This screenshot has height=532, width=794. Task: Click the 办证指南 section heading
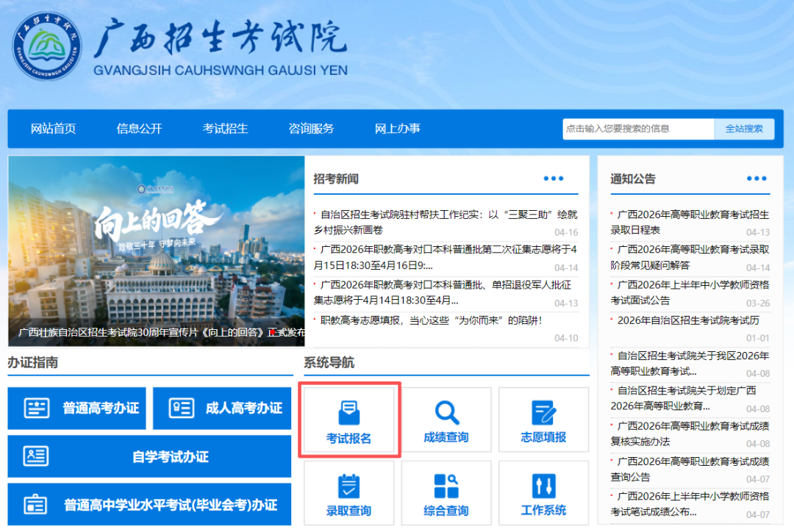tap(33, 362)
